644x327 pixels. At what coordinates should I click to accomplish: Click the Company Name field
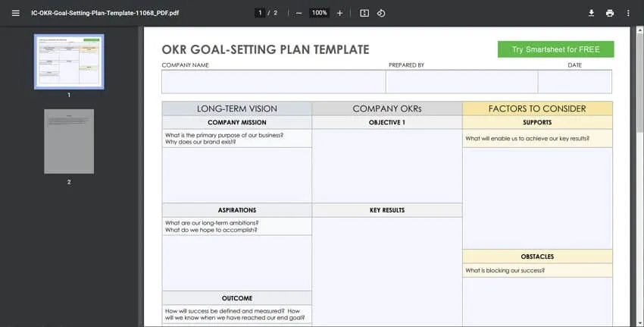(273, 82)
